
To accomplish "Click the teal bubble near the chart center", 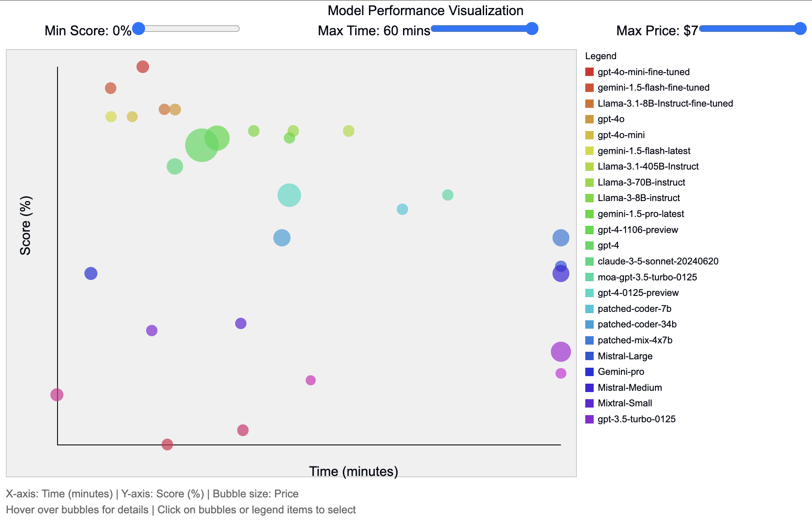I will [x=288, y=194].
